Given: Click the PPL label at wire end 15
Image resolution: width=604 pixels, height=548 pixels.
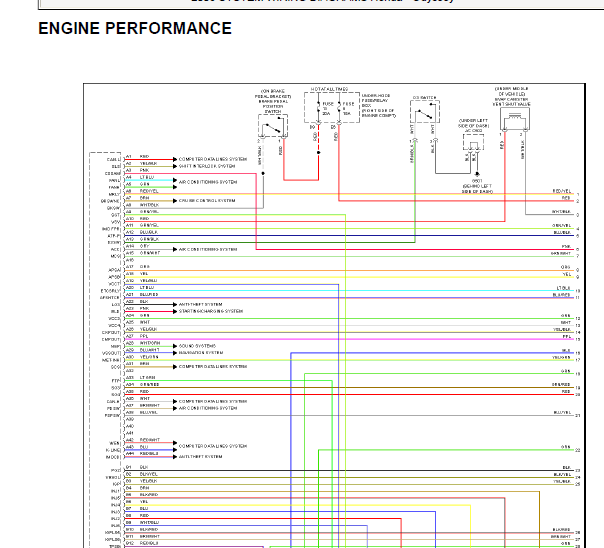Looking at the screenshot, I should [567, 337].
